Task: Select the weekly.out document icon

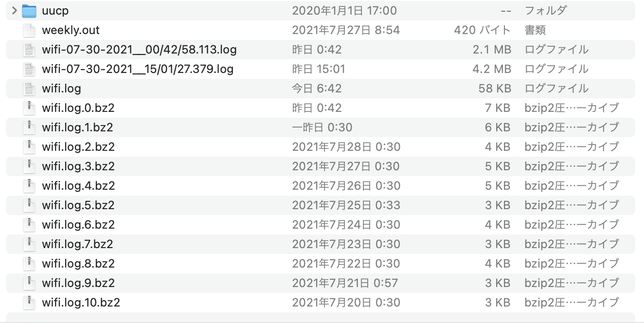Action: [29, 30]
